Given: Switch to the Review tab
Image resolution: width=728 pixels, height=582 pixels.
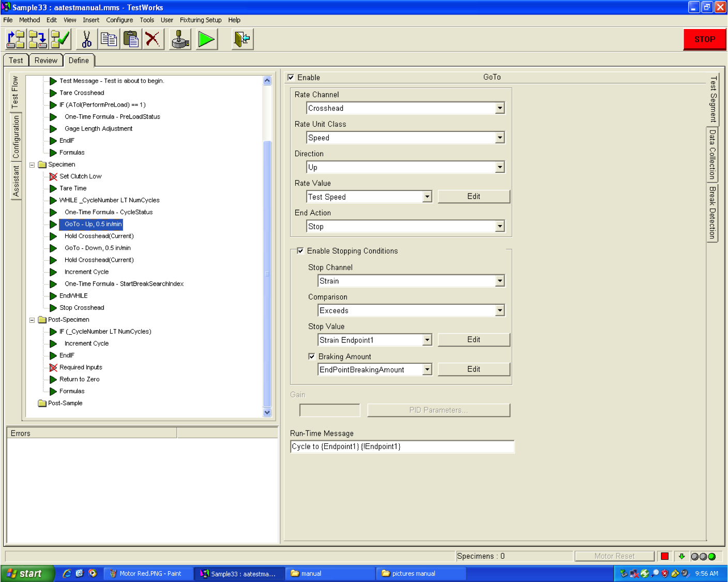Looking at the screenshot, I should pos(46,61).
